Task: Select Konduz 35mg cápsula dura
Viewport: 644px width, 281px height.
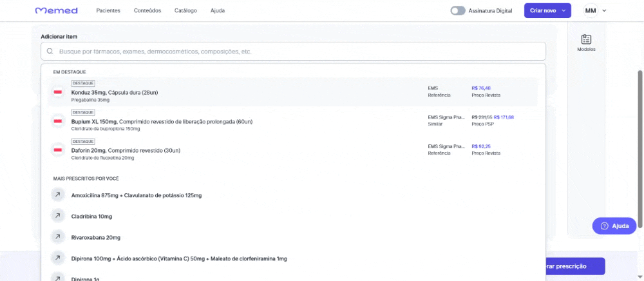Action: (292, 92)
